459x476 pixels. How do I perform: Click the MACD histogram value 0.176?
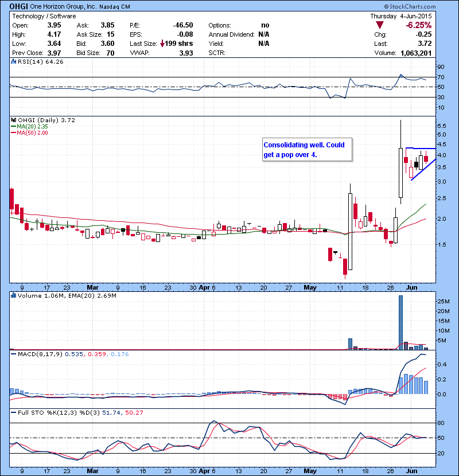[x=120, y=354]
